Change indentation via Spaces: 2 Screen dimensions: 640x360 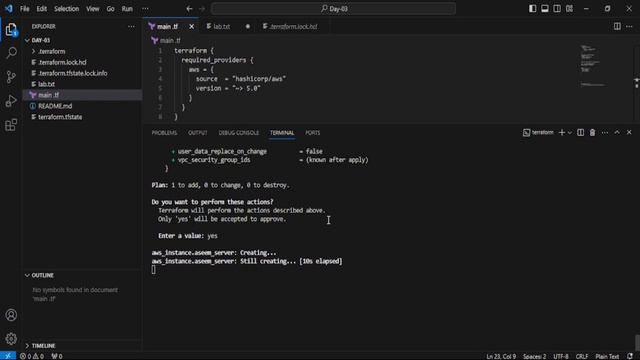pyautogui.click(x=534, y=356)
